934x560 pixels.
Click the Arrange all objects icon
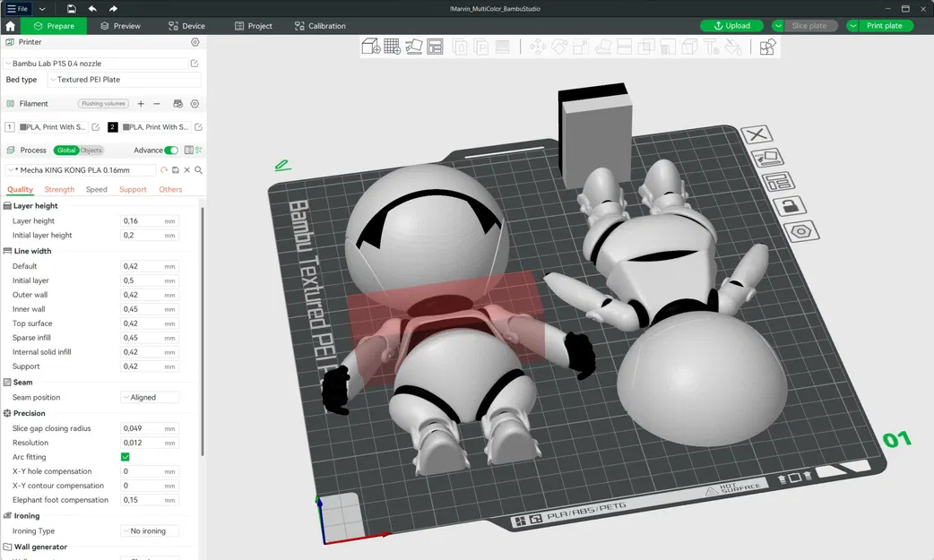click(x=435, y=47)
